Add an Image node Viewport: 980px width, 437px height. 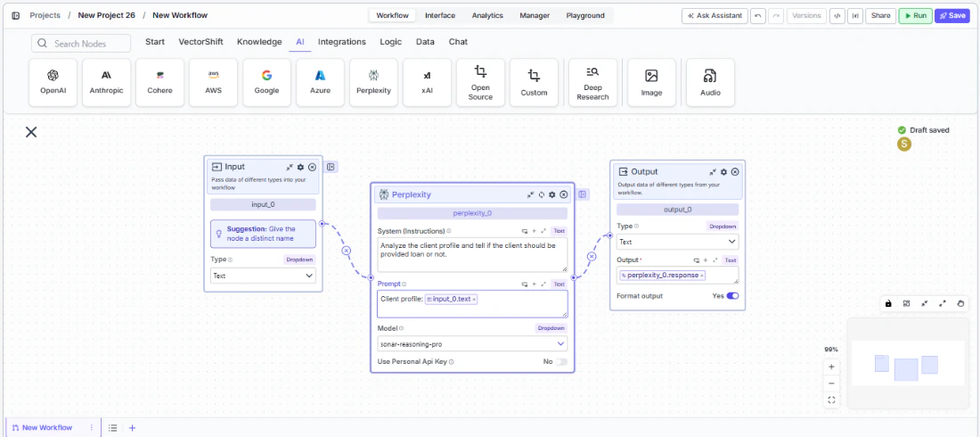tap(651, 83)
